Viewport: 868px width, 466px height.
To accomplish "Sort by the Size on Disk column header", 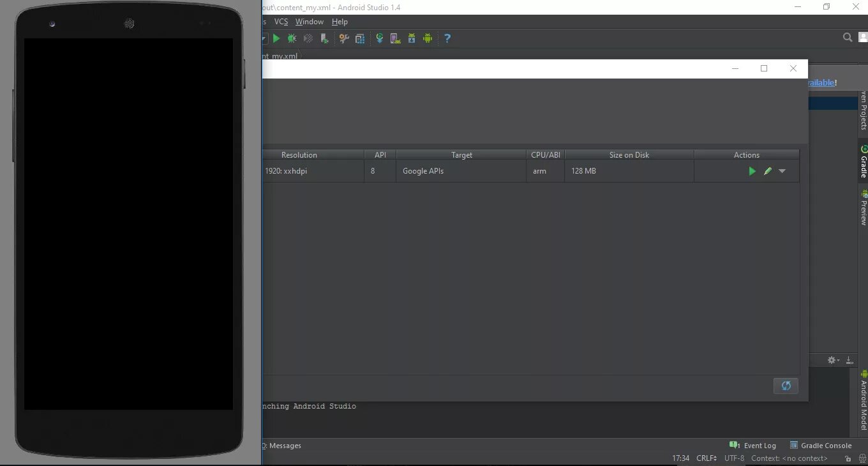I will [629, 155].
